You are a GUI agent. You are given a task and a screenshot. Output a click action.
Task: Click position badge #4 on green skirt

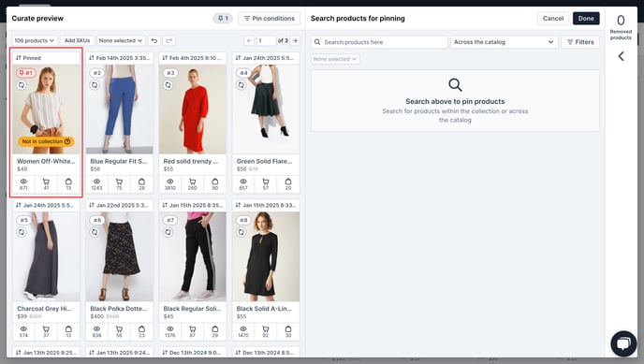point(243,73)
